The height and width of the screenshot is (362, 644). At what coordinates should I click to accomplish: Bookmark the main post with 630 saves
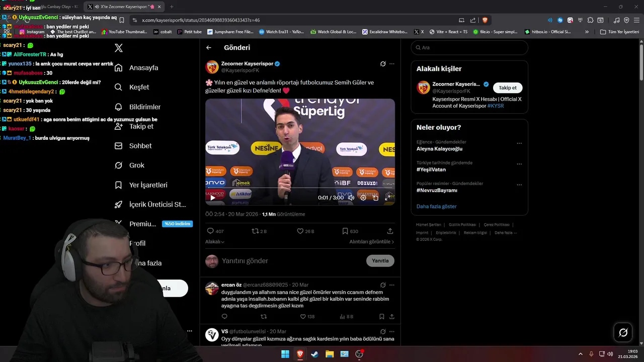click(350, 231)
